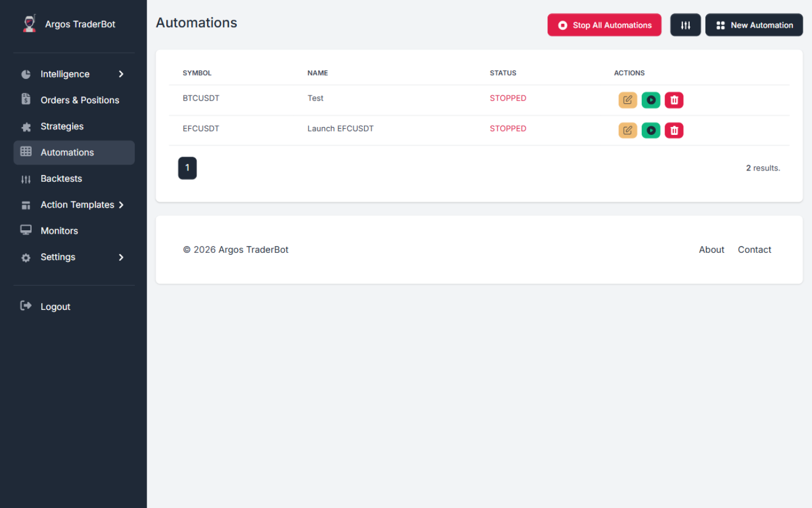Image resolution: width=812 pixels, height=508 pixels.
Task: Expand the Action Templates chevron
Action: click(121, 205)
